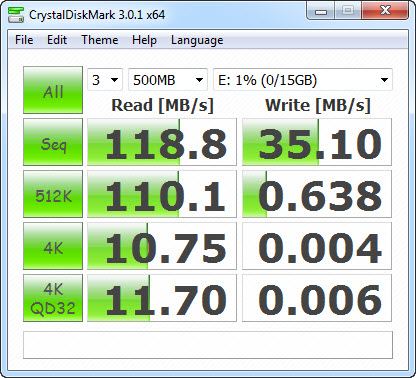
Task: Click the Read [MB/s] column header
Action: point(162,105)
